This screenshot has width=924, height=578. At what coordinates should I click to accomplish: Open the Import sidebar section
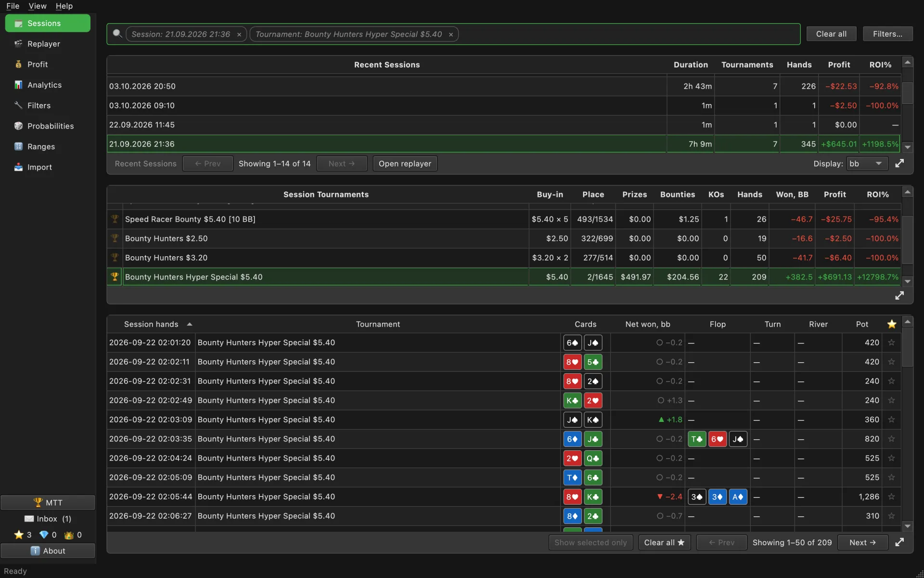pyautogui.click(x=47, y=167)
